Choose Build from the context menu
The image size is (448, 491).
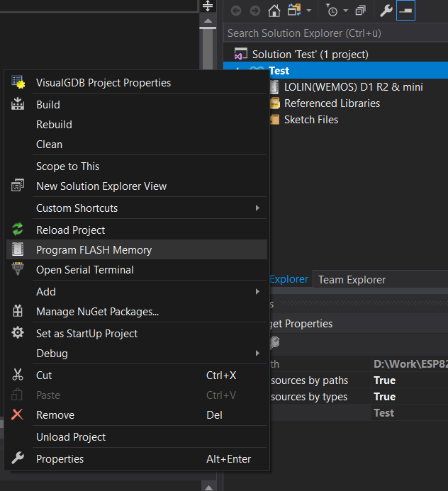tap(136, 105)
